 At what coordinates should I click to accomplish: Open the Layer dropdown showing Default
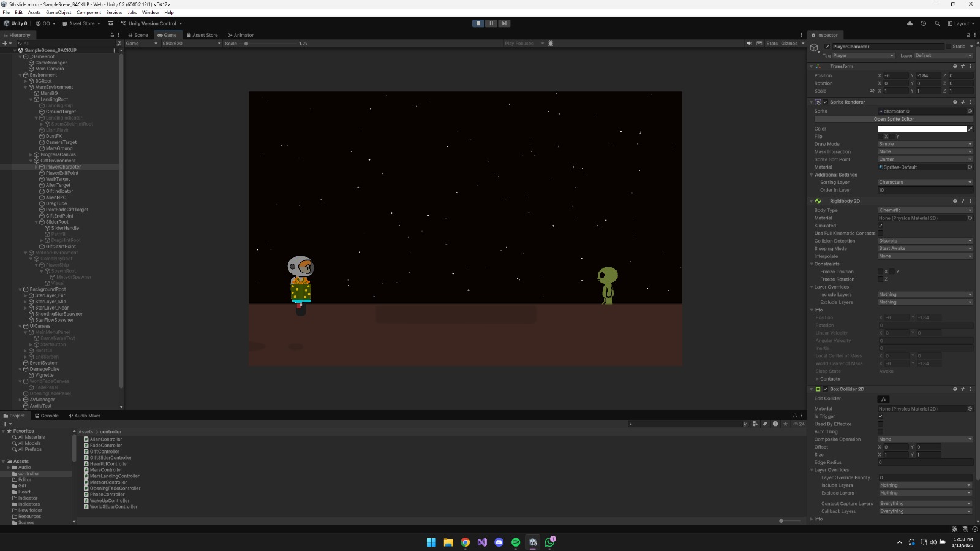(943, 56)
